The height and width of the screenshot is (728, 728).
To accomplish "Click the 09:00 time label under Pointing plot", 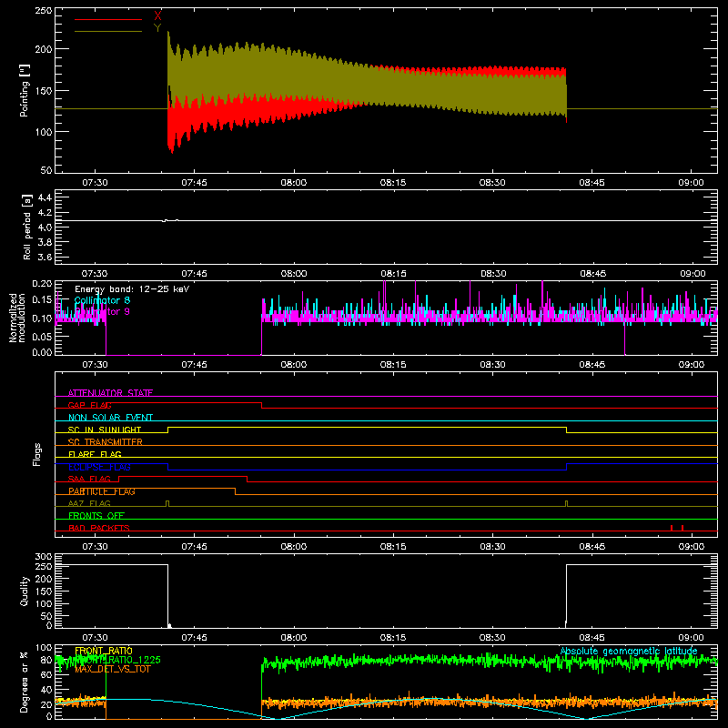I will point(691,183).
